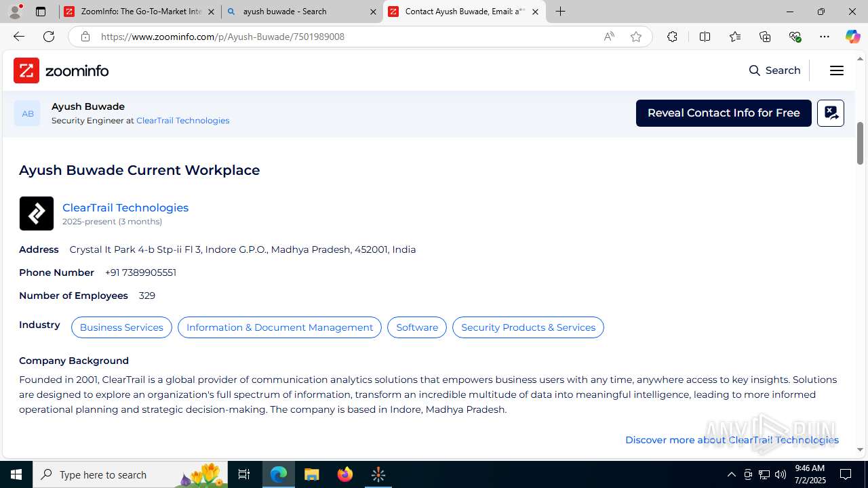
Task: Open the taskbar clock and date
Action: [x=810, y=474]
